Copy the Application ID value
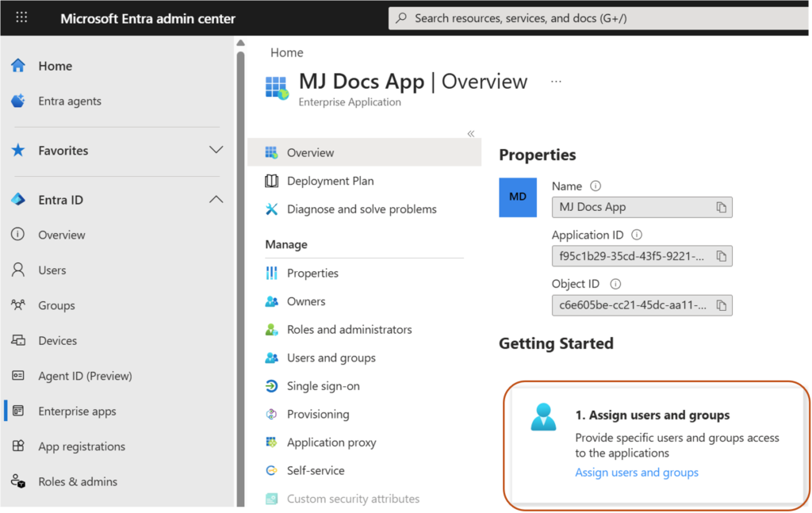This screenshot has width=812, height=513. [721, 256]
